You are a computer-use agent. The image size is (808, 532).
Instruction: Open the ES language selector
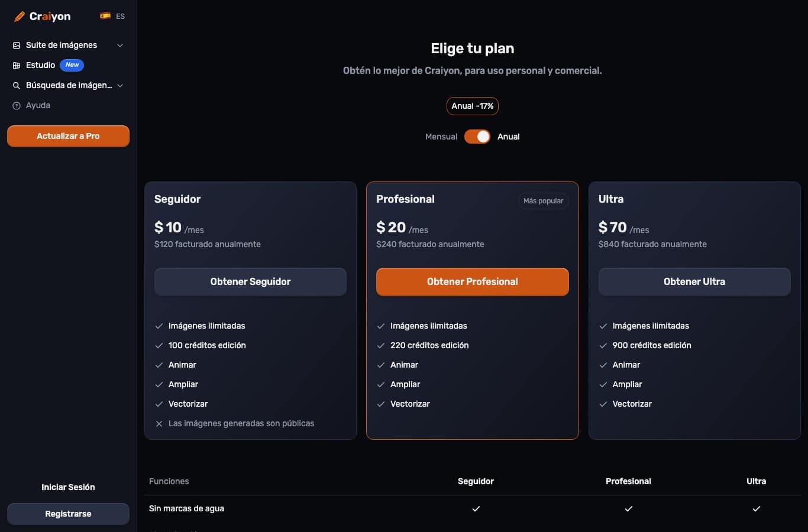pyautogui.click(x=112, y=16)
